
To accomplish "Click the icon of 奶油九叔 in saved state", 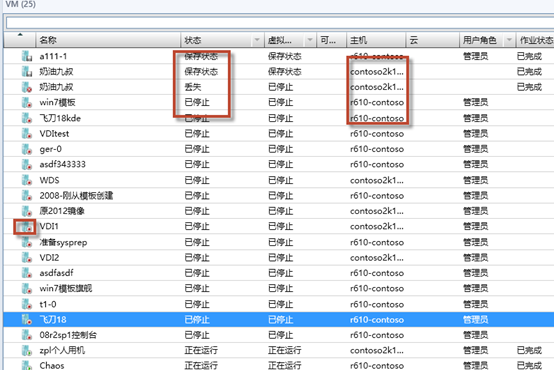I will (27, 72).
